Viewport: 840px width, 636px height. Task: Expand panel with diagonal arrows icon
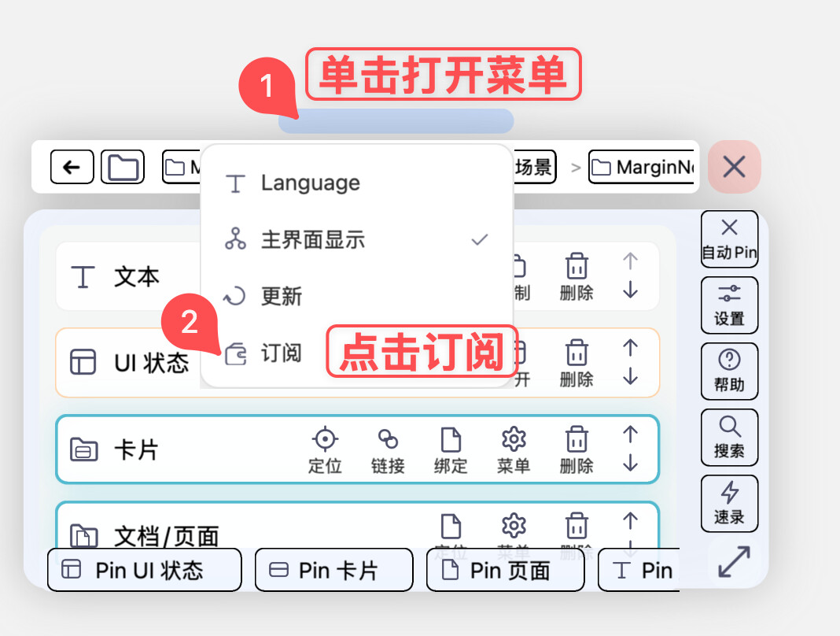[x=733, y=562]
